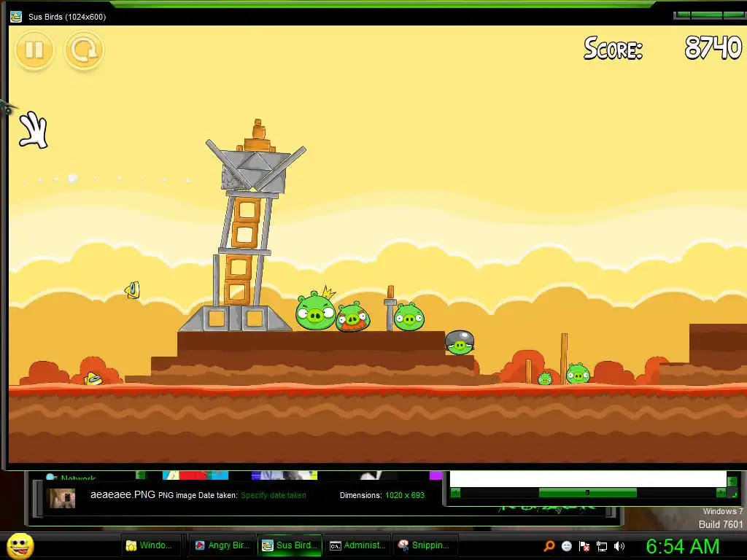
Task: Click the Score value 8740
Action: click(713, 48)
